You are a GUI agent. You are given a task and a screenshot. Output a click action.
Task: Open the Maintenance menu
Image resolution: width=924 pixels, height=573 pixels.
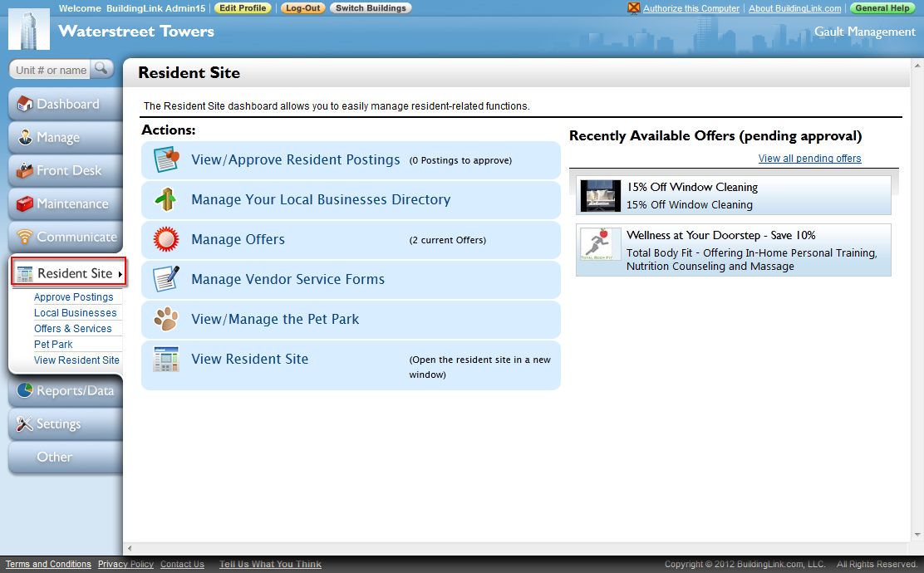click(x=66, y=203)
